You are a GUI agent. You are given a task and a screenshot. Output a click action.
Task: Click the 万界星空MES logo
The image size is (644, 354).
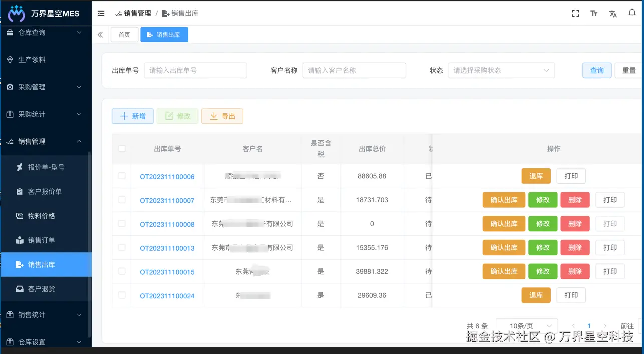coord(46,13)
